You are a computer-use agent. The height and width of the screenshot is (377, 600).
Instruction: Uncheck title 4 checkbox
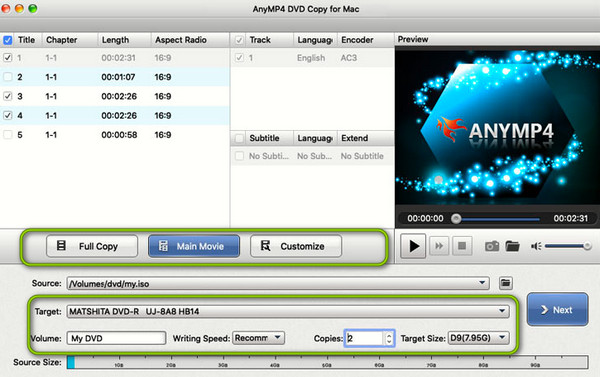[x=8, y=115]
